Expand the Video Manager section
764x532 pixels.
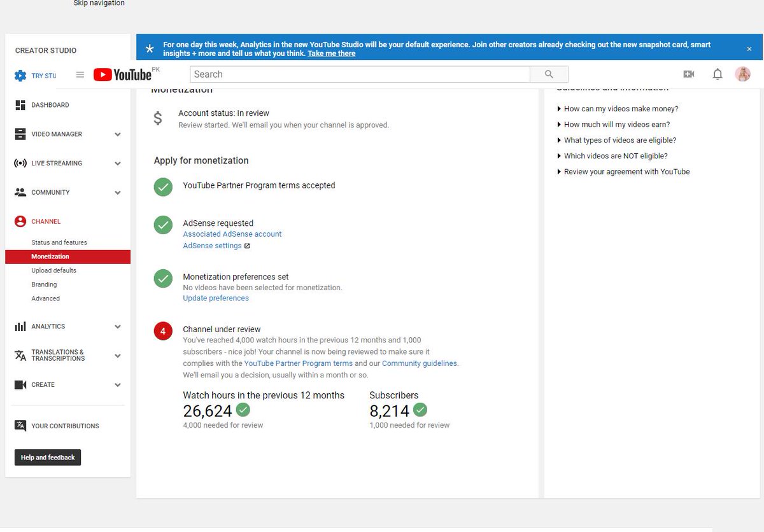[x=118, y=134]
